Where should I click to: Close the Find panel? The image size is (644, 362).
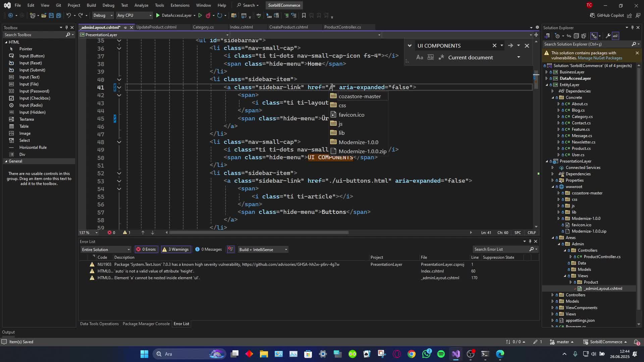coord(527,46)
